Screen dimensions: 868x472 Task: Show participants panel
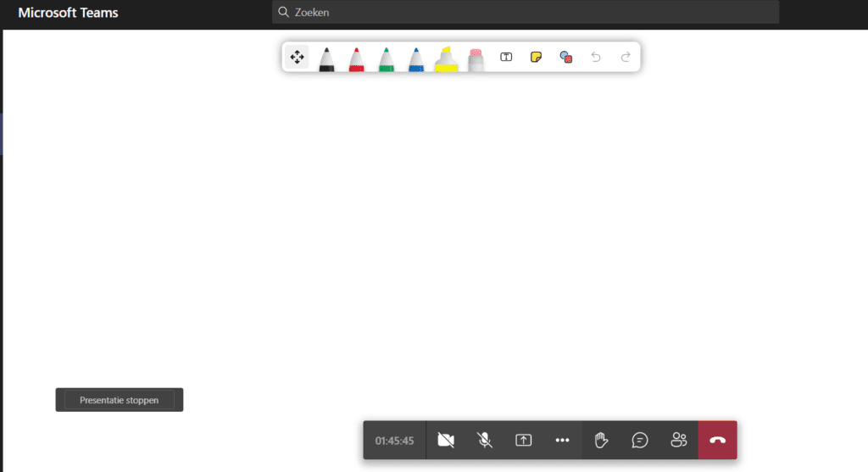(x=679, y=440)
